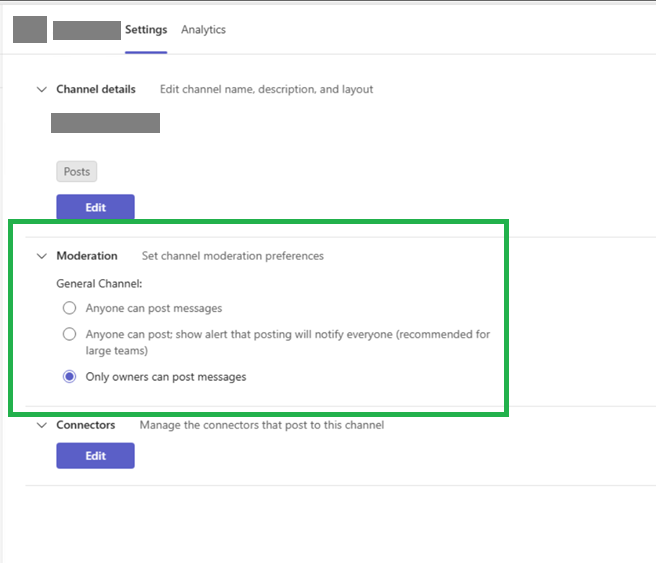Open the Settings tab
Screen dimensions: 656x563
pyautogui.click(x=146, y=30)
